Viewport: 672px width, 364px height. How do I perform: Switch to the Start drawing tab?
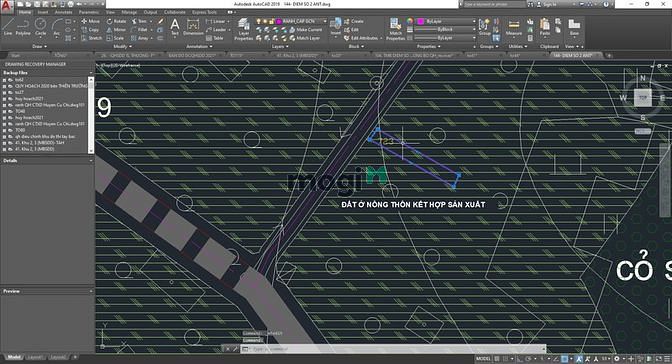pos(15,55)
